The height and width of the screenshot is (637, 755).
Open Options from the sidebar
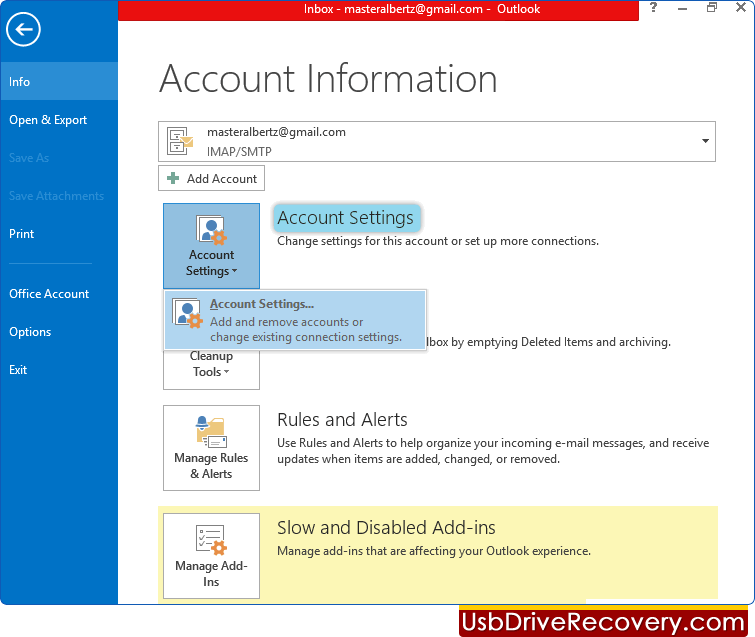[x=30, y=332]
